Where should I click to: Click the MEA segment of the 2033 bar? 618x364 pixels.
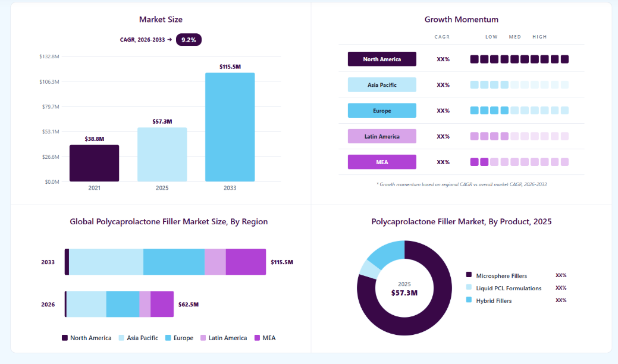point(246,262)
